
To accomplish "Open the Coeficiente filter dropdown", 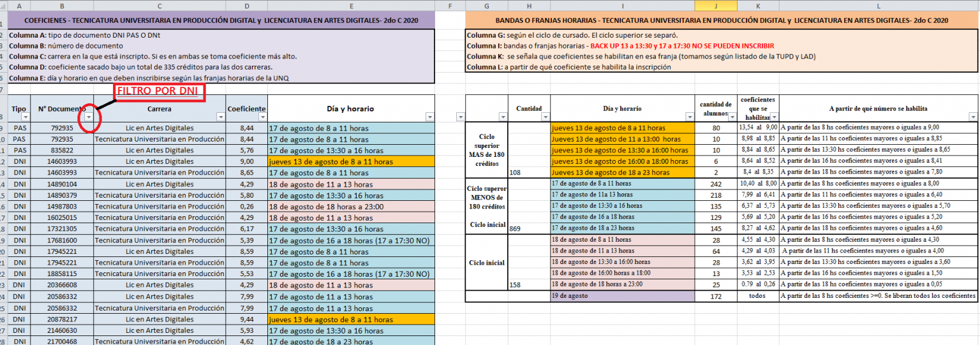I will click(262, 117).
